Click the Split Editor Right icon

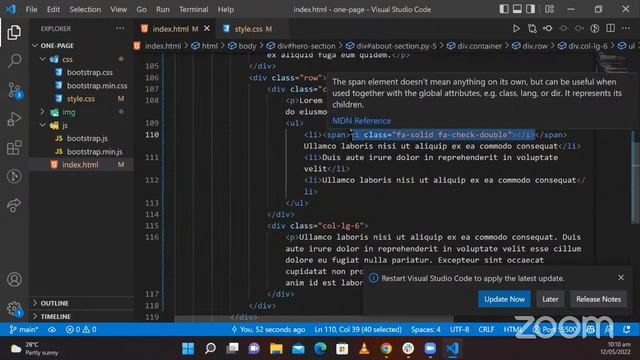[x=610, y=29]
